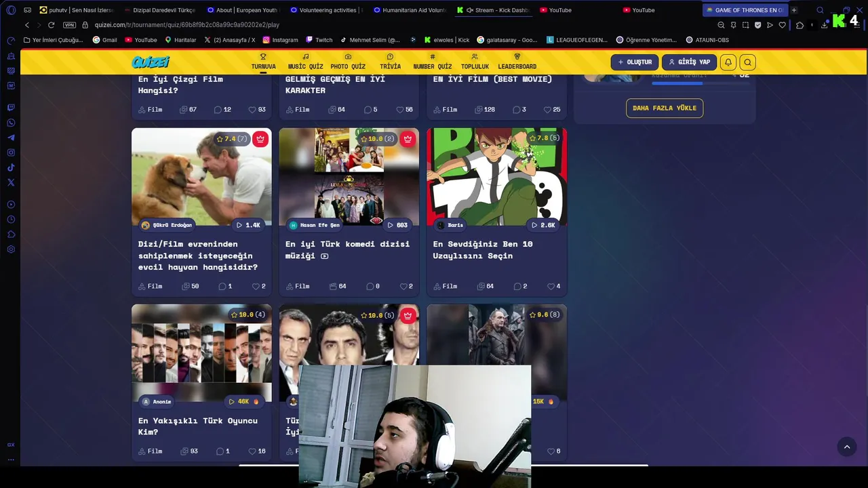Open quiz En Yakışıklı Türk Oyuncu Kim?
Viewport: 868px width, 488px height.
point(197,426)
